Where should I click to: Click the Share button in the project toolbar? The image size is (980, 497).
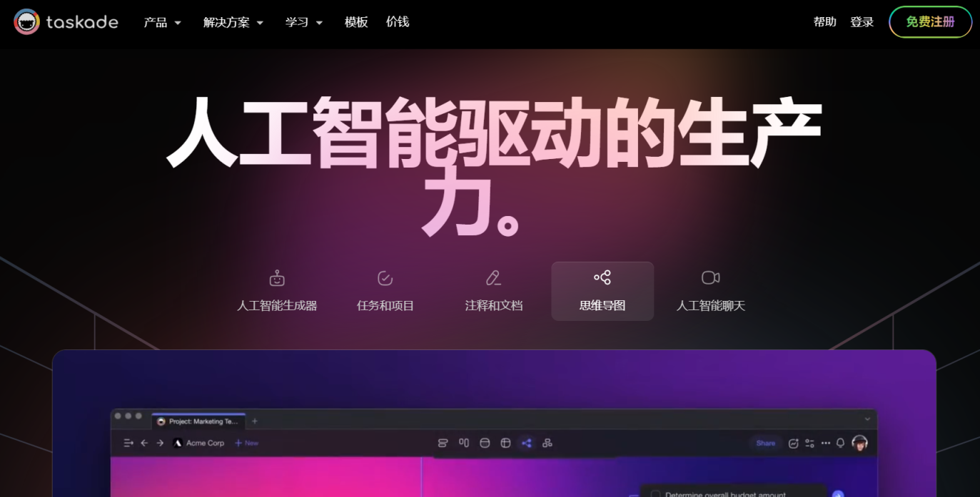click(765, 443)
